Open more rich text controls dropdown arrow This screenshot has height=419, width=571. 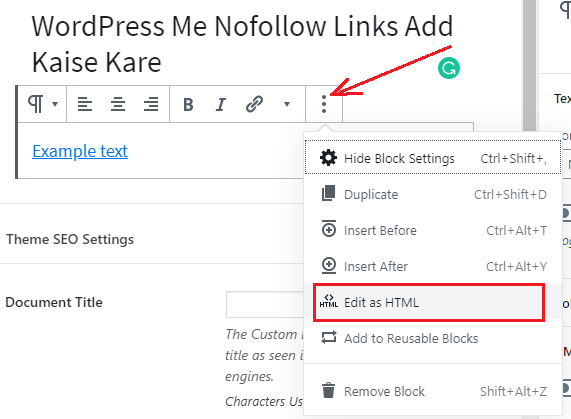click(x=287, y=104)
